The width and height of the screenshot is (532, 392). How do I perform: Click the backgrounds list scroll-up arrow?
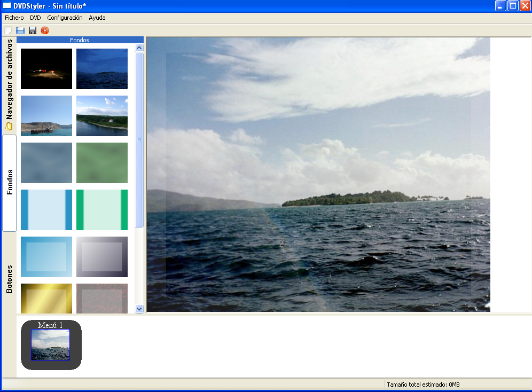click(139, 48)
